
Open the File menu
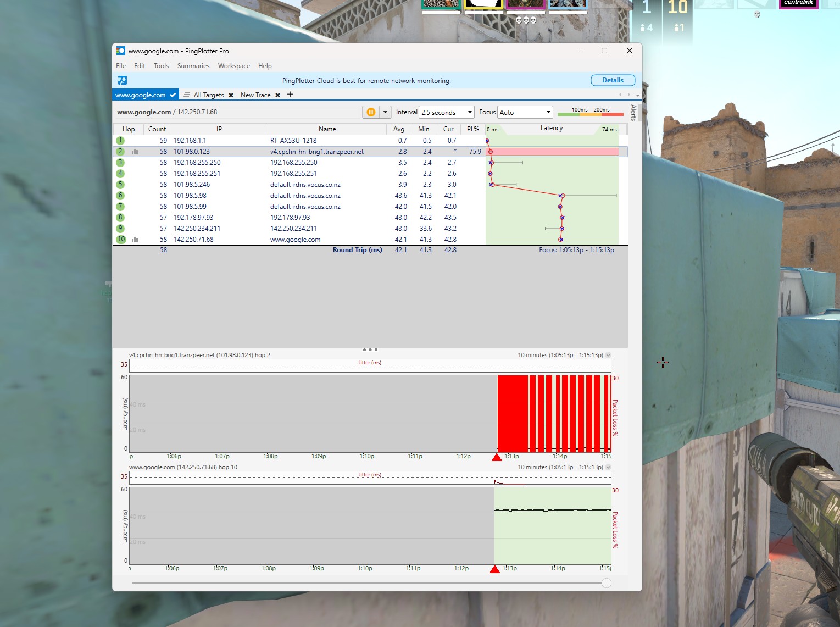(121, 66)
